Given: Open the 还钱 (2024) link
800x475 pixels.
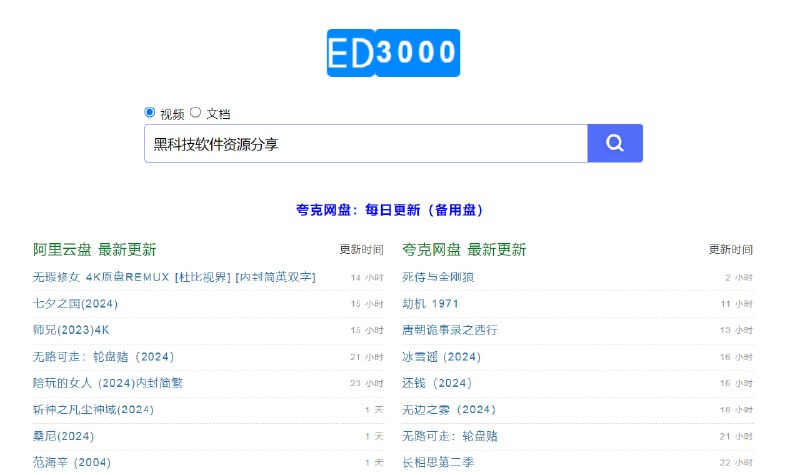Looking at the screenshot, I should [x=436, y=382].
